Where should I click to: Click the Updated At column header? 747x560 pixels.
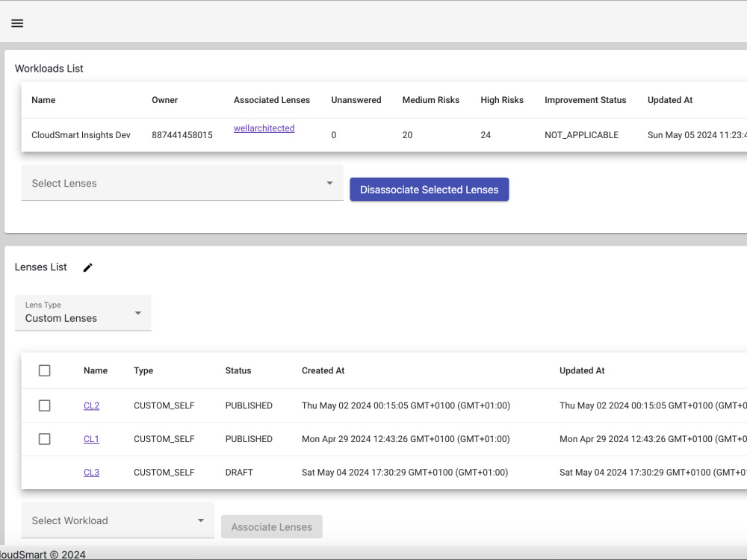pos(670,99)
